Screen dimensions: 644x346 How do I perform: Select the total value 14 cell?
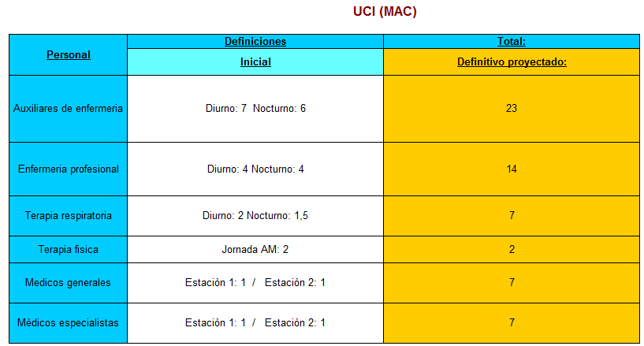511,169
